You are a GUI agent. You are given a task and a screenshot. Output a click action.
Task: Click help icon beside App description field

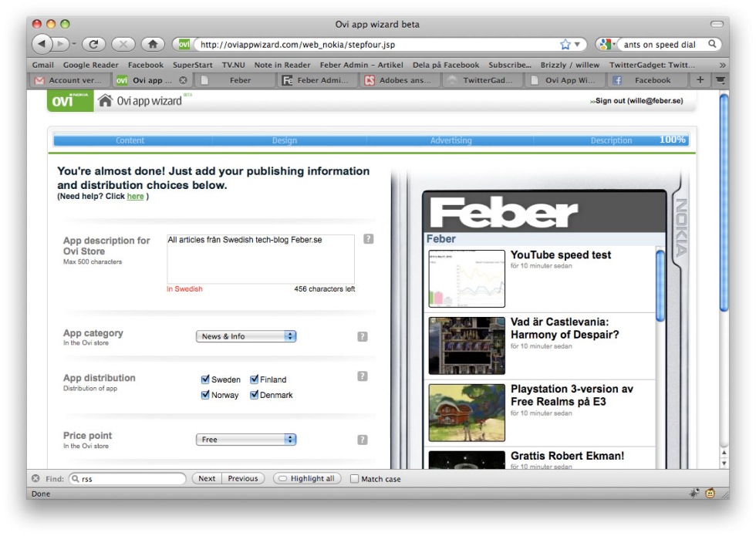pos(368,240)
